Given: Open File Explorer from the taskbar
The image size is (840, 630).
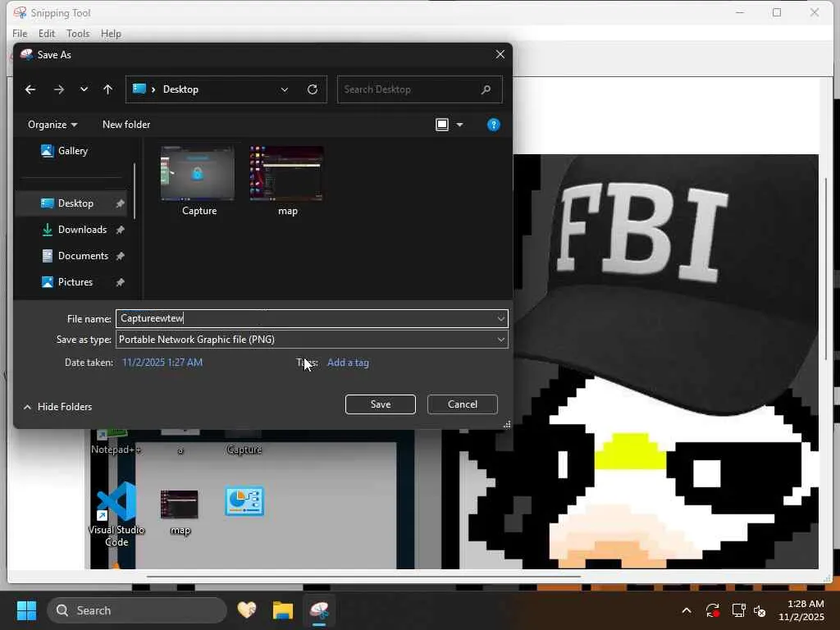Looking at the screenshot, I should pyautogui.click(x=283, y=610).
